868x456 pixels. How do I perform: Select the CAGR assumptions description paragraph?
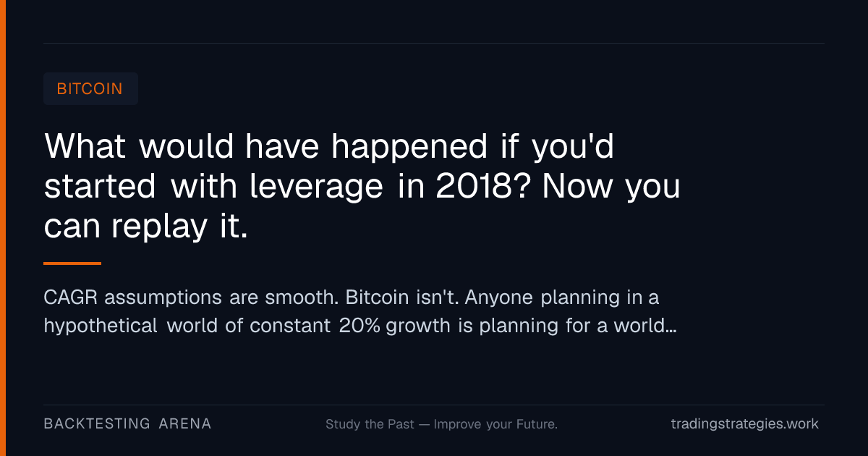pos(360,311)
